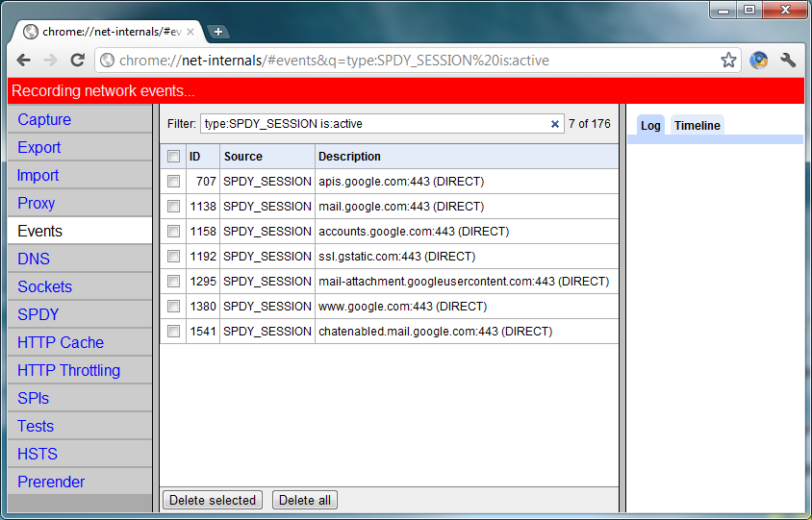Click the 'Recording network events...' red banner
This screenshot has width=812, height=520.
click(x=406, y=91)
